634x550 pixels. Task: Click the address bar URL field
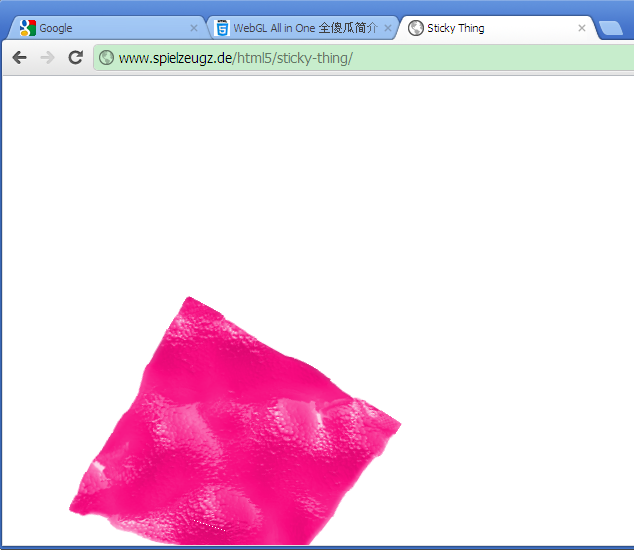(364, 58)
